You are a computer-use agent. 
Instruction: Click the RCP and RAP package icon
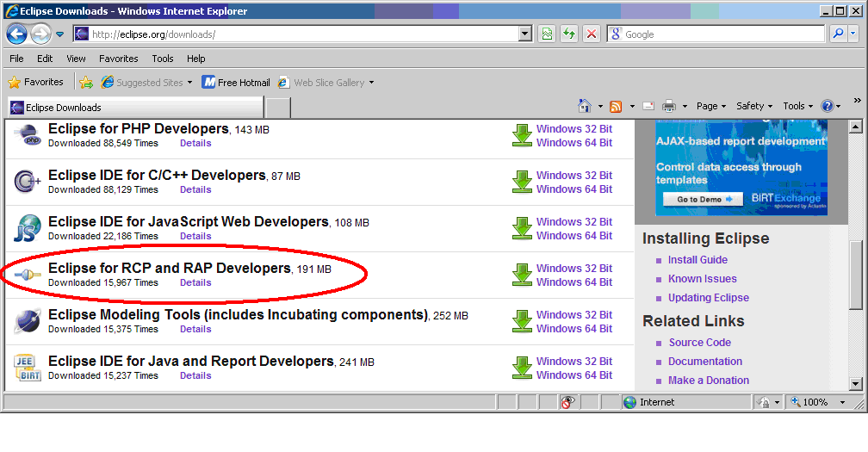[x=28, y=275]
